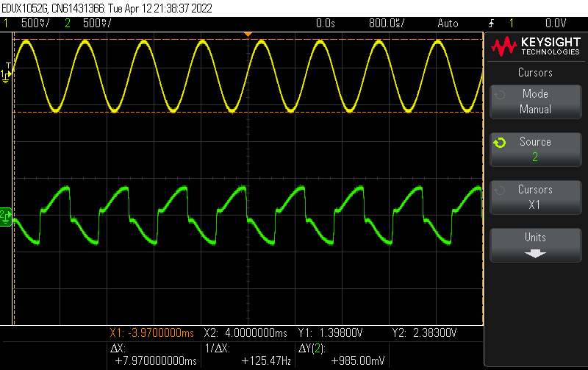The width and height of the screenshot is (588, 370).
Task: Toggle channel 1 500mV/ indicator
Action: click(31, 23)
